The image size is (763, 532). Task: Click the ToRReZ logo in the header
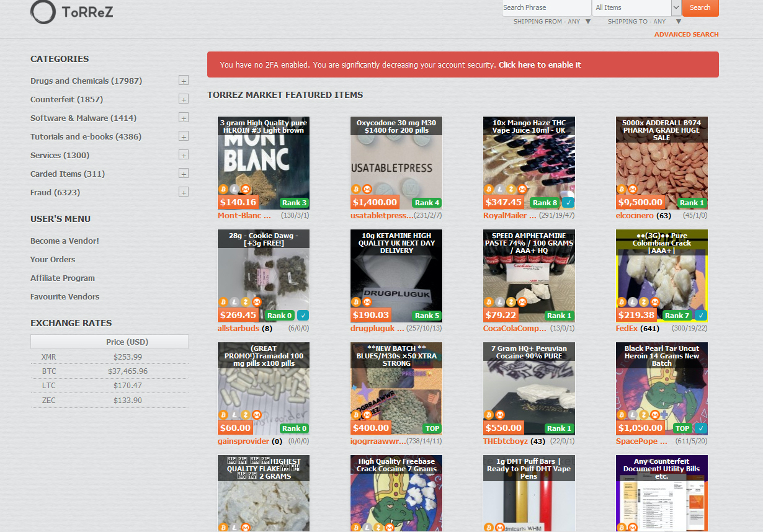(72, 12)
